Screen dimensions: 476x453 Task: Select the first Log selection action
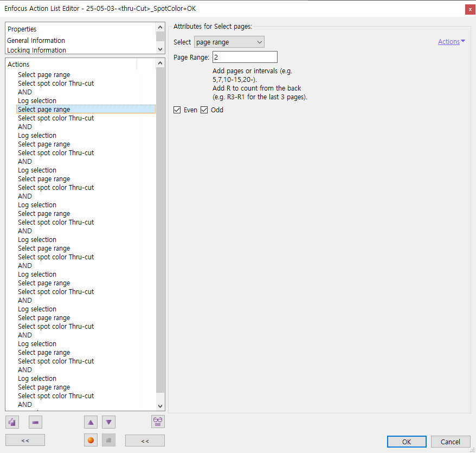tap(37, 101)
